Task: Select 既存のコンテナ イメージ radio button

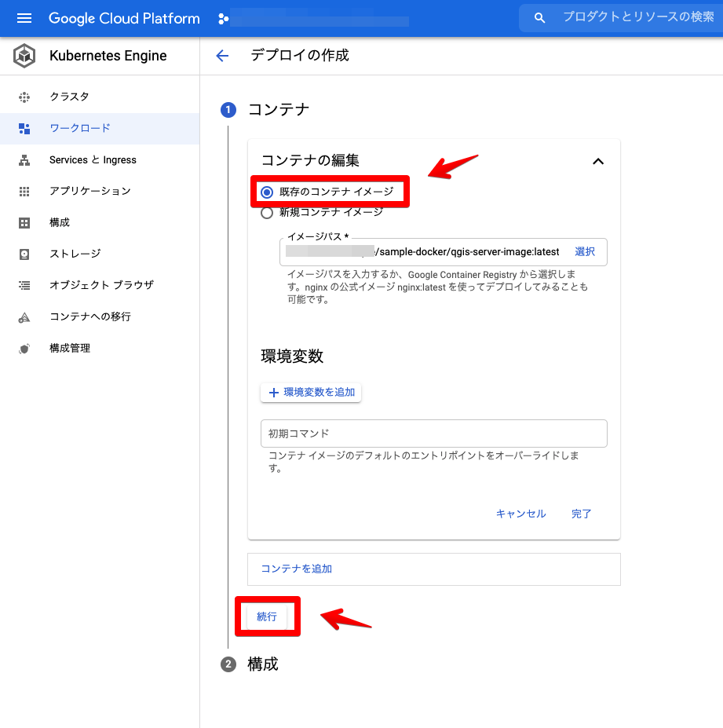Action: click(x=267, y=192)
